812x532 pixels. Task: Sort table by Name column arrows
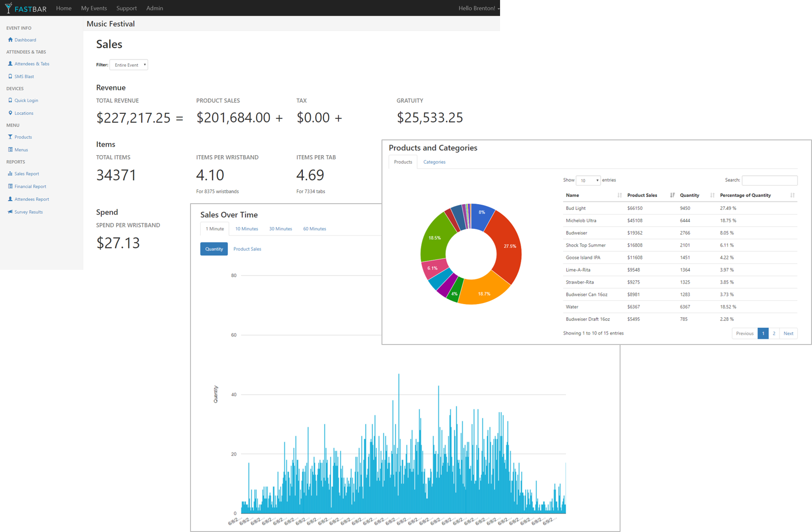pos(619,195)
